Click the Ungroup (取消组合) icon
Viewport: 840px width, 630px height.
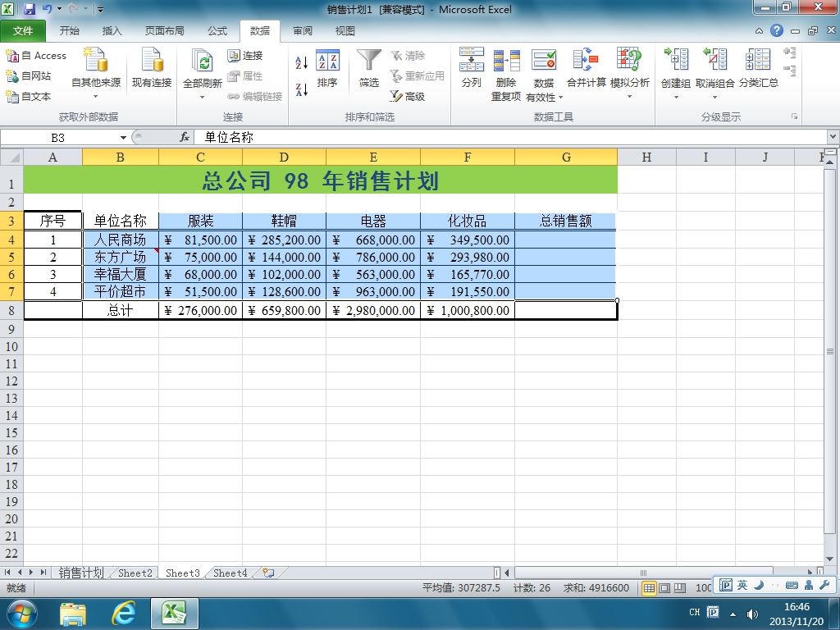(x=714, y=59)
